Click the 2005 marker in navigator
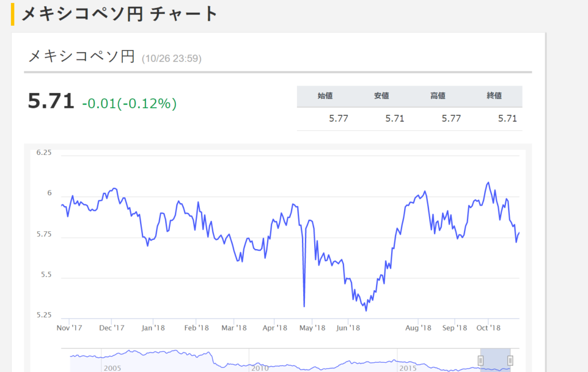The image size is (588, 372). [x=112, y=368]
